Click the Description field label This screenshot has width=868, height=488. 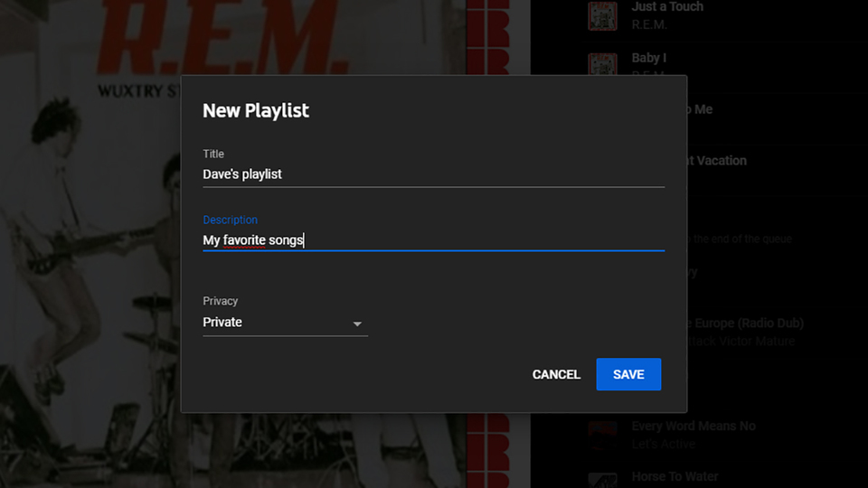230,220
